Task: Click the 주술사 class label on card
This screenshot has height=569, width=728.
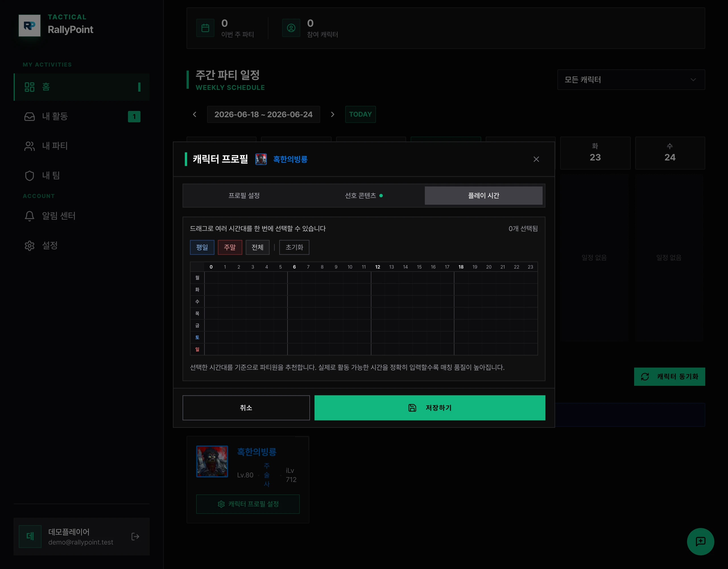Action: 267,475
